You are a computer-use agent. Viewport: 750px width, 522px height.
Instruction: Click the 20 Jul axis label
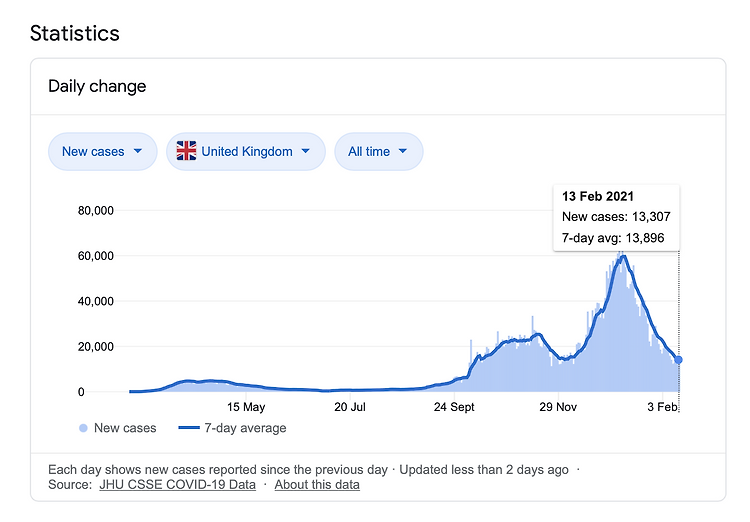coord(350,407)
